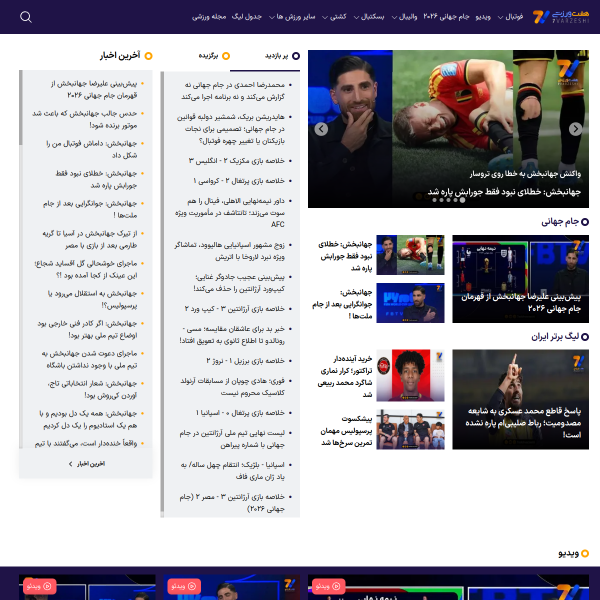Click the لیگ برتر ایران section icon
This screenshot has width=600, height=600.
585,337
